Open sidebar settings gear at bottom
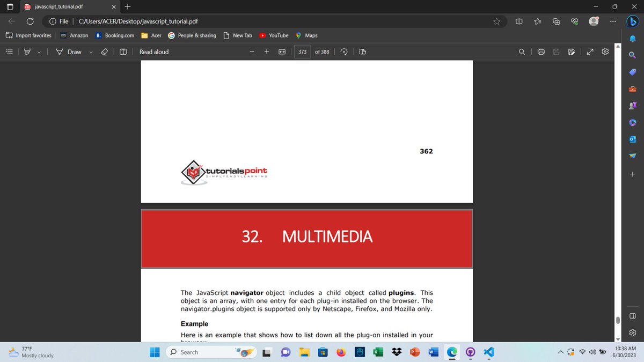This screenshot has height=362, width=644. [x=633, y=333]
